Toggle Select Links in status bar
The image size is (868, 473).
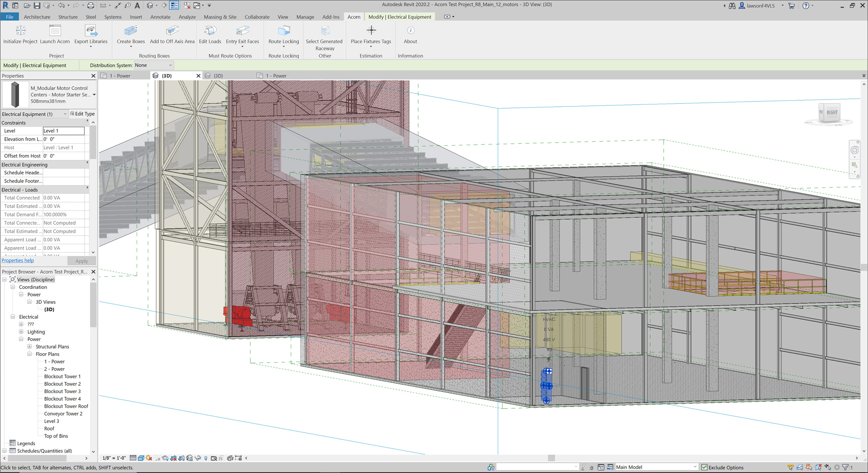pos(790,467)
